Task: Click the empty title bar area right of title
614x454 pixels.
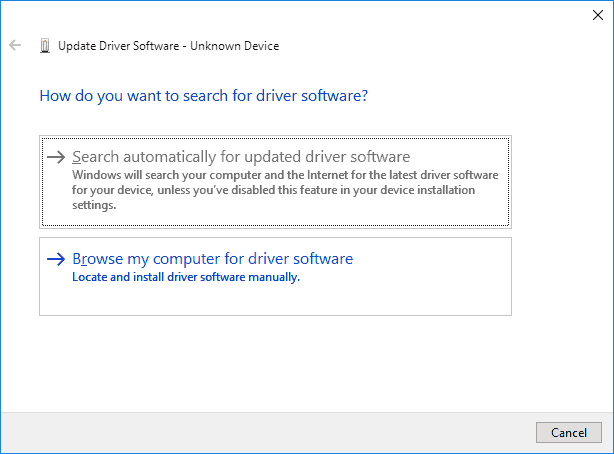Action: point(420,46)
